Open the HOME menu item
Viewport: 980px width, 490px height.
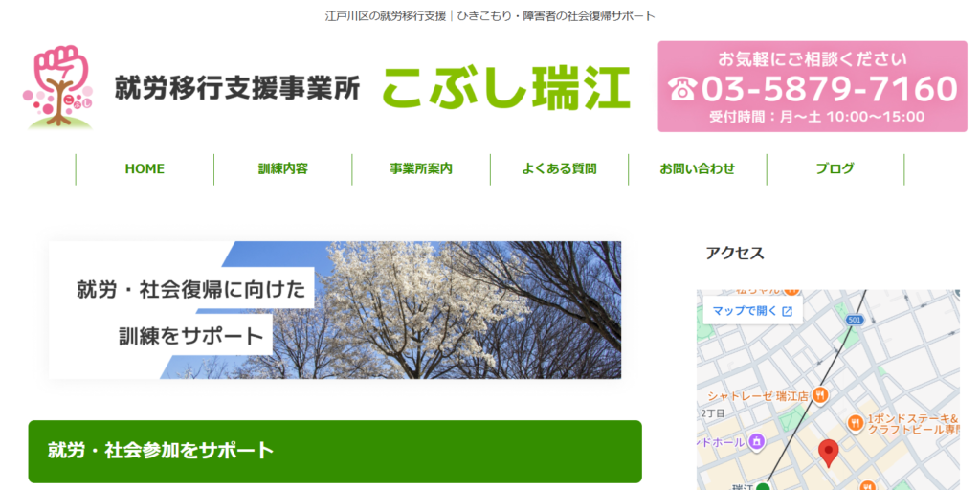(x=145, y=168)
